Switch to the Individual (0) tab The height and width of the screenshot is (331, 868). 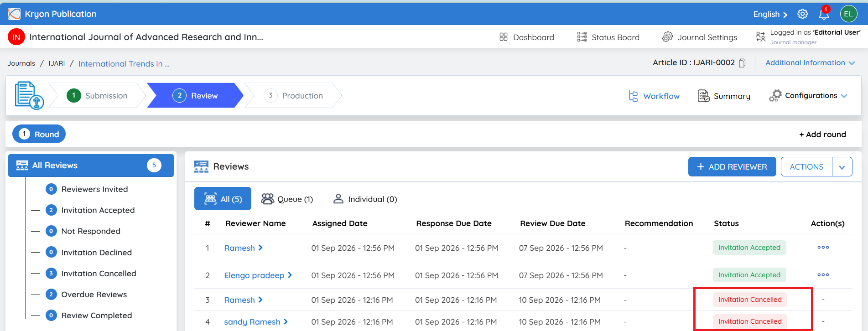(x=365, y=199)
